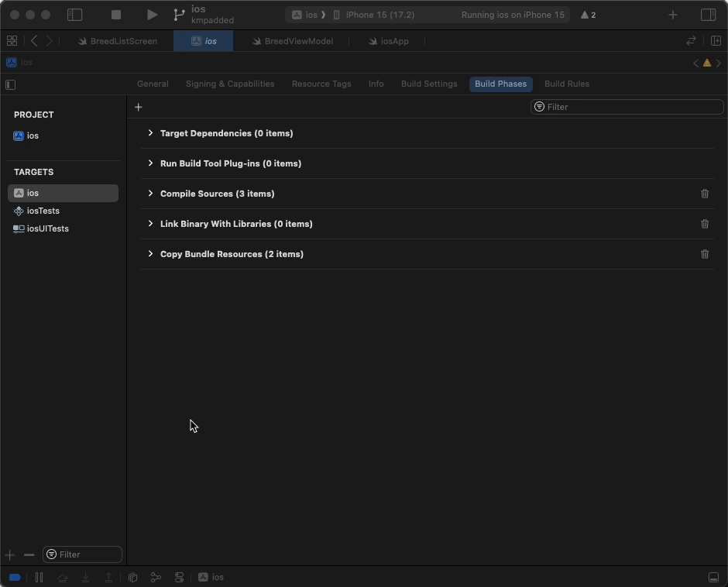The height and width of the screenshot is (587, 728).
Task: Delete Link Binary With Libraries phase
Action: (x=705, y=224)
